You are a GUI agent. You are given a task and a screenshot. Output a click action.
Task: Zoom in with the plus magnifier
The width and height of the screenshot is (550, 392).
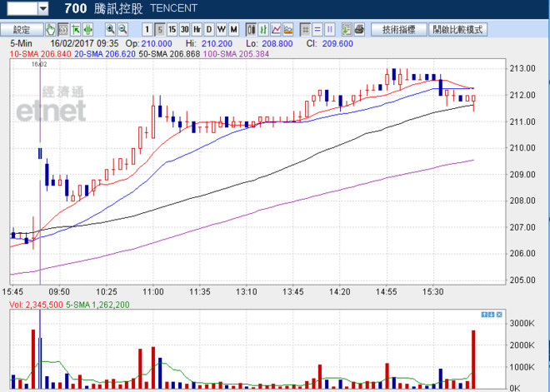tap(111, 30)
